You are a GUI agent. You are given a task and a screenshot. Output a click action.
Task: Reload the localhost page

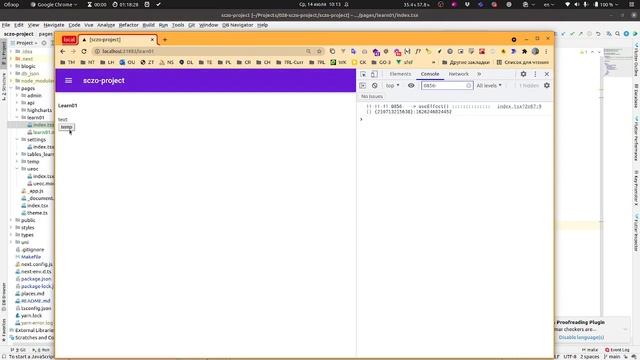point(84,51)
